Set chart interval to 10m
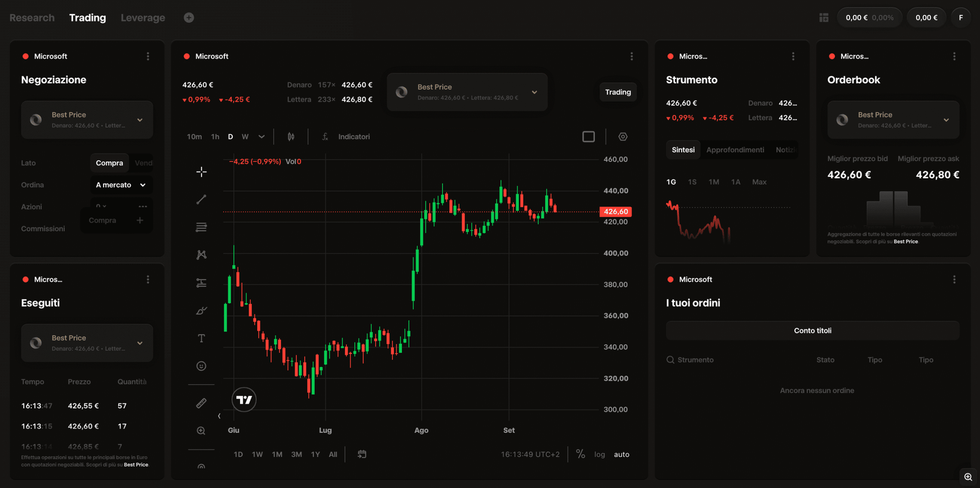Viewport: 980px width, 488px height. (x=194, y=137)
